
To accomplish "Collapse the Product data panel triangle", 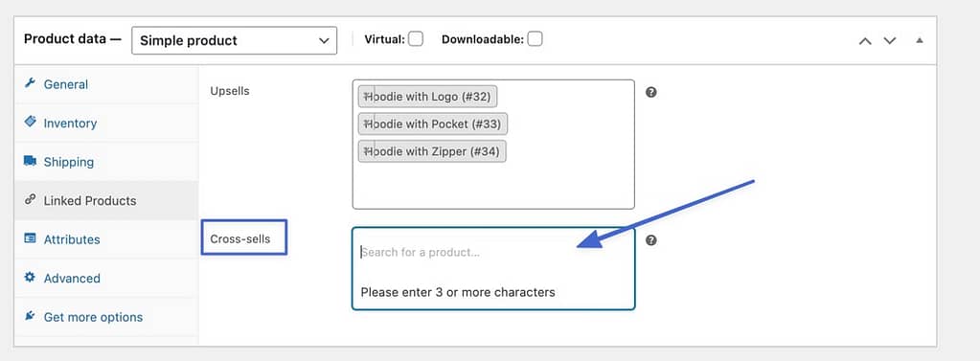I will [920, 40].
